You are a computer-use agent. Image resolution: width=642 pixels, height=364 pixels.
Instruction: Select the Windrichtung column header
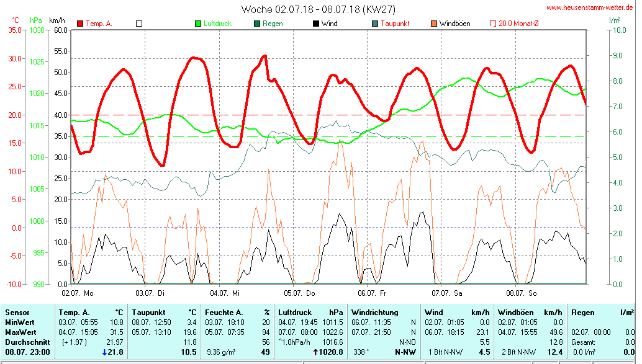(373, 312)
